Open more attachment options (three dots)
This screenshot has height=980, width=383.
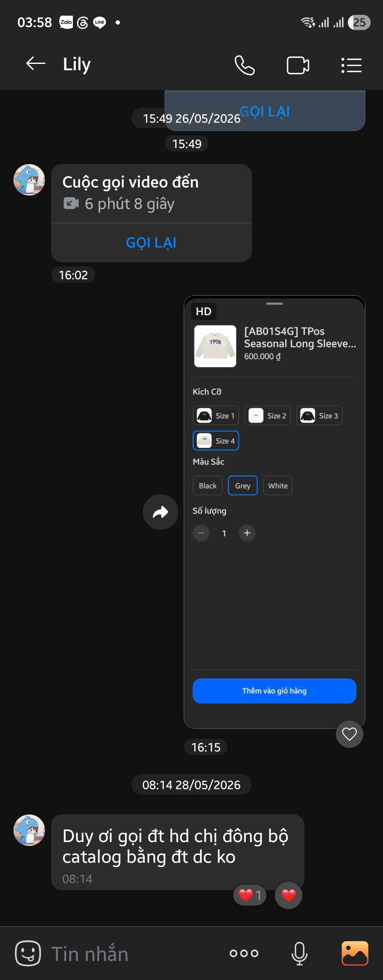[x=244, y=953]
